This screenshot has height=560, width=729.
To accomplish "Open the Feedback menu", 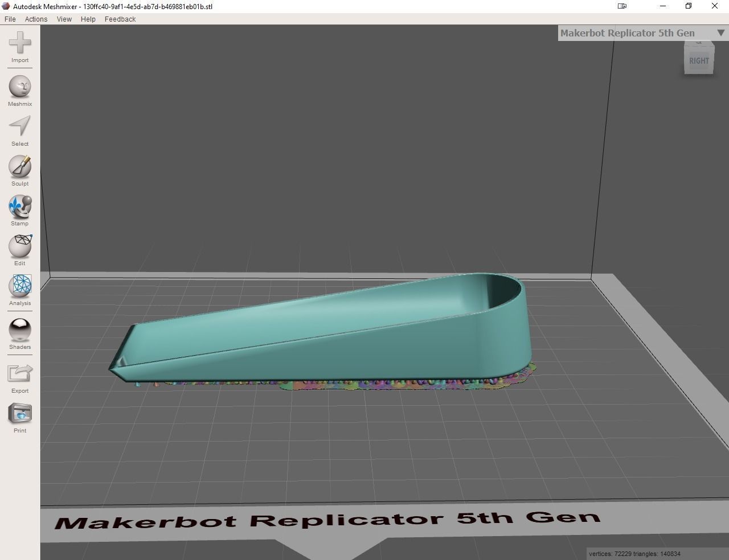I will 120,19.
